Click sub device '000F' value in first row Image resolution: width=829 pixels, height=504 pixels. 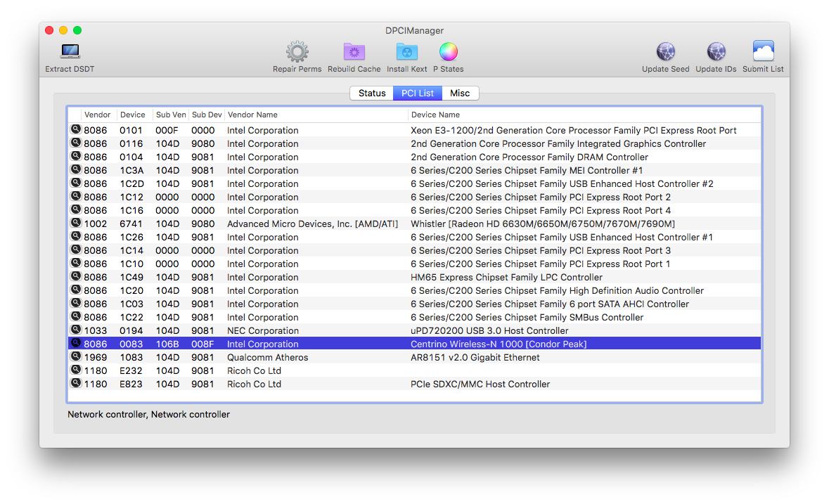167,131
